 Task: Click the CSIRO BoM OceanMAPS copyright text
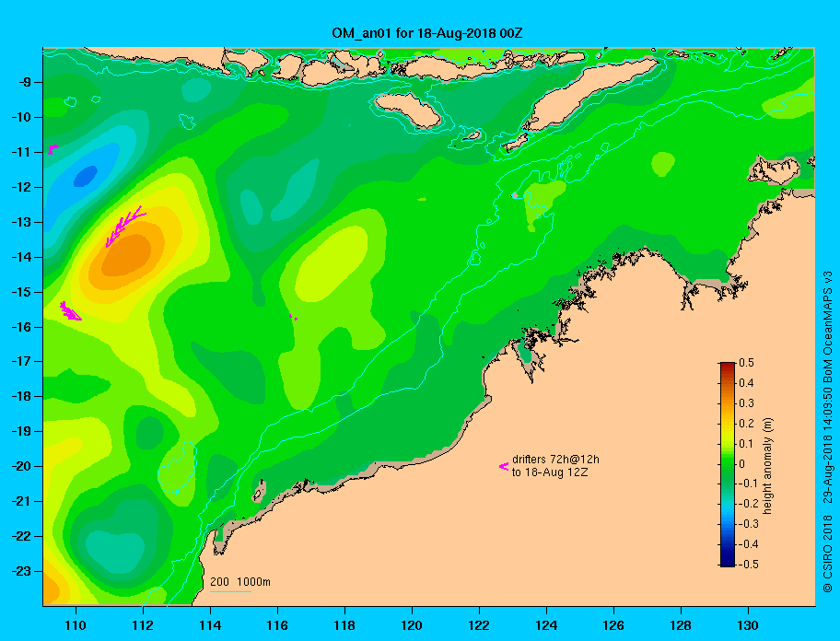coord(828,432)
